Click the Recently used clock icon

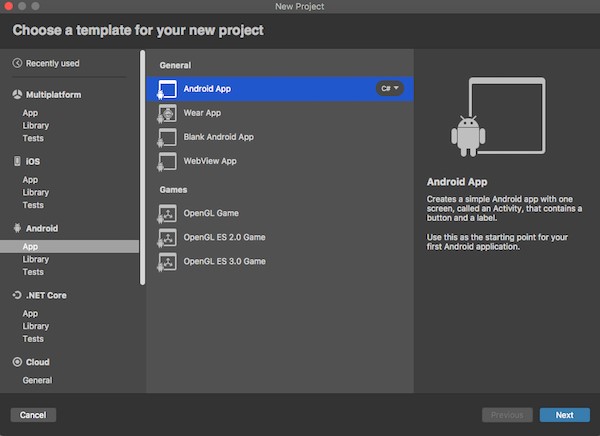point(17,63)
